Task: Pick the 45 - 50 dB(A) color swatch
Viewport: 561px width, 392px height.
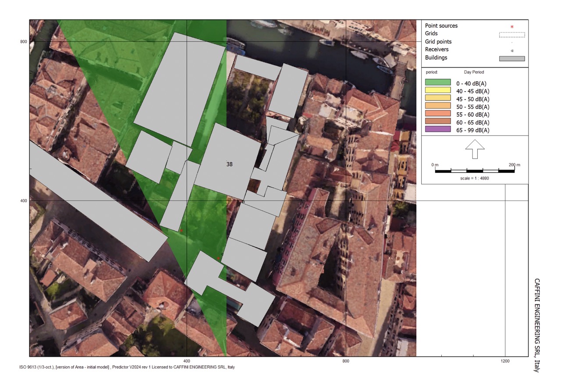Action: [x=438, y=98]
